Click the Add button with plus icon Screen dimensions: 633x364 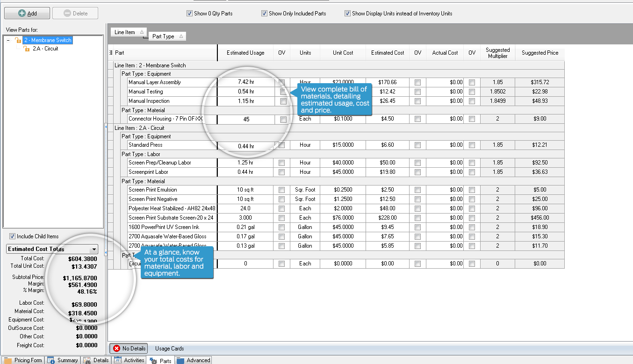tap(27, 13)
